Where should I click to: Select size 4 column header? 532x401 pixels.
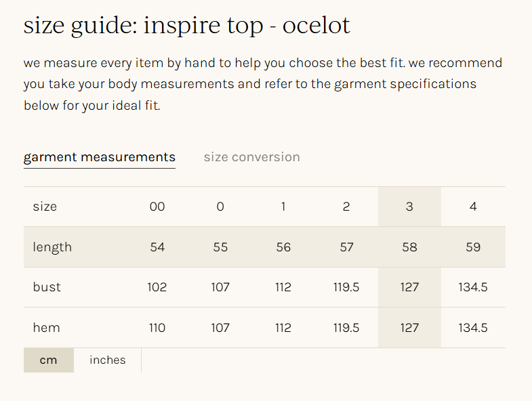[473, 207]
